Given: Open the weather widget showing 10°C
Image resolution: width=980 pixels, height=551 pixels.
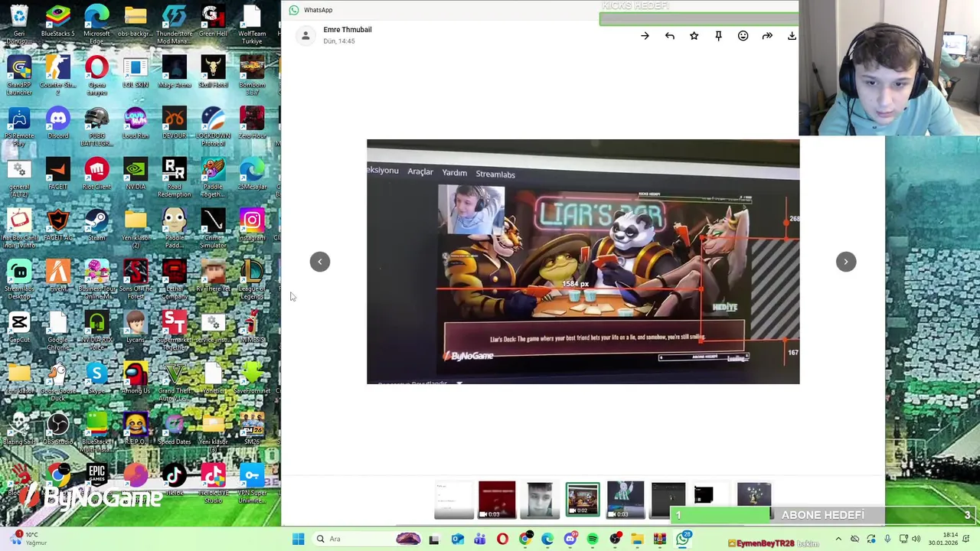Looking at the screenshot, I should pos(26,539).
